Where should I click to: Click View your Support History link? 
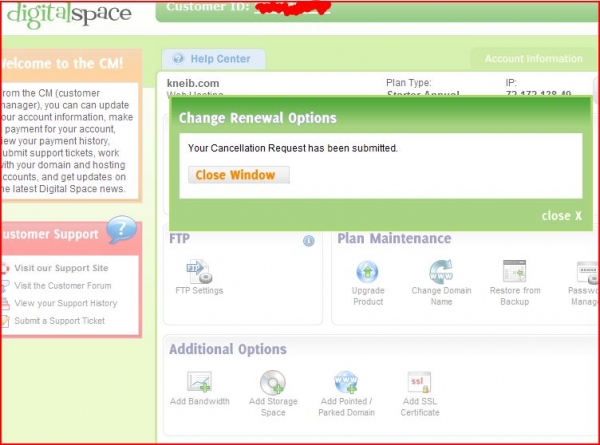(x=65, y=303)
